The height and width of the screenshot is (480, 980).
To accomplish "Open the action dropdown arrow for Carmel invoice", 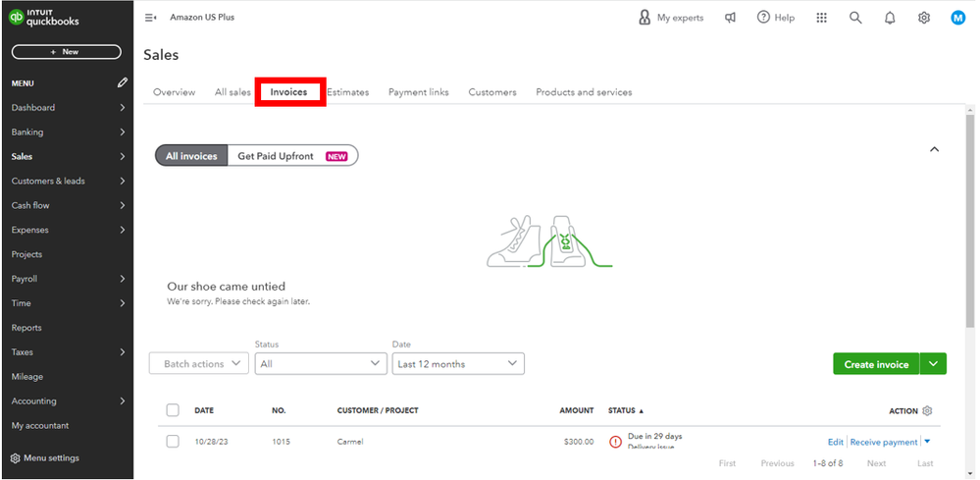I will point(927,442).
